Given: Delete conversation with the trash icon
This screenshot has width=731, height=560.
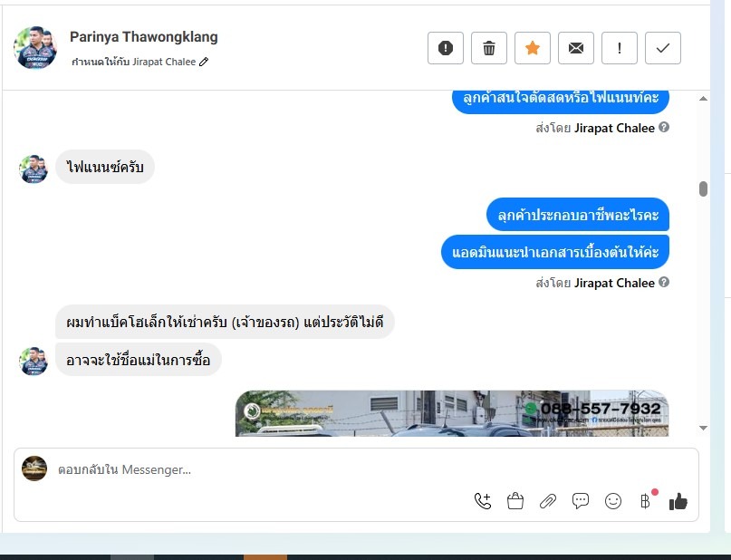Looking at the screenshot, I should (x=488, y=48).
